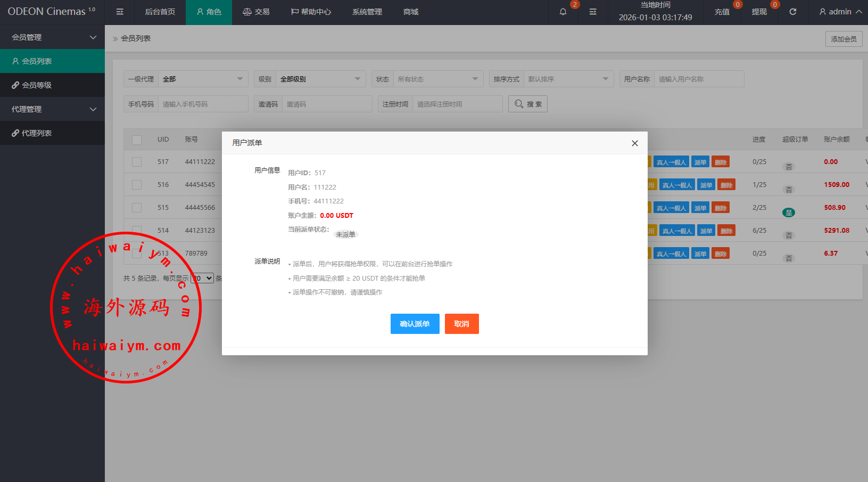The width and height of the screenshot is (868, 482).
Task: Toggle sidebar with hamburger menu icon
Action: (x=120, y=12)
